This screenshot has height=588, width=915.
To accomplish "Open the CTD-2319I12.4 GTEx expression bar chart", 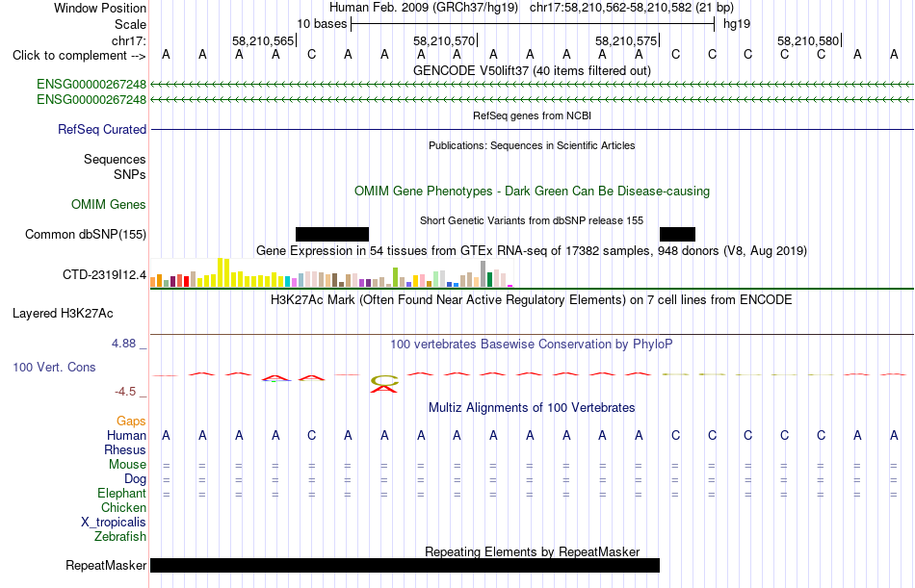I will click(x=331, y=273).
